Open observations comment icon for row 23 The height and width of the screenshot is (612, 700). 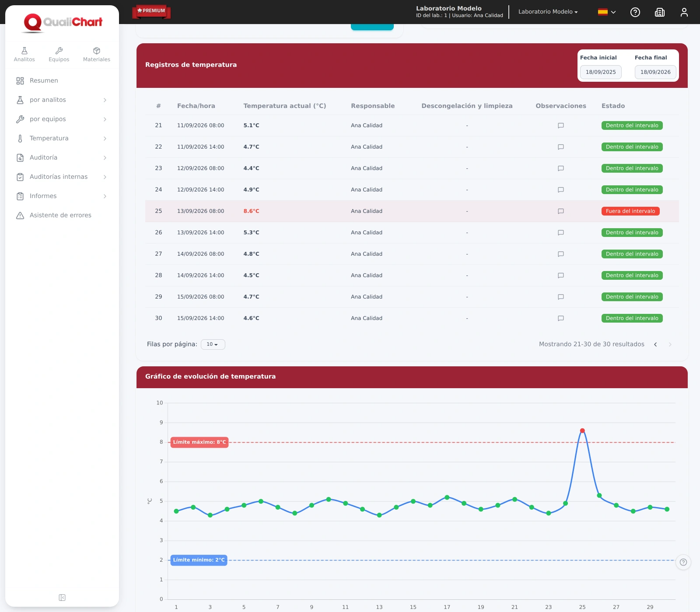561,168
